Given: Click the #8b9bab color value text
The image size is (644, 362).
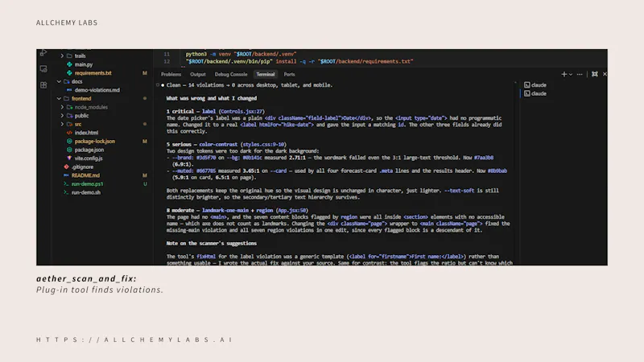Looking at the screenshot, I should (x=497, y=171).
